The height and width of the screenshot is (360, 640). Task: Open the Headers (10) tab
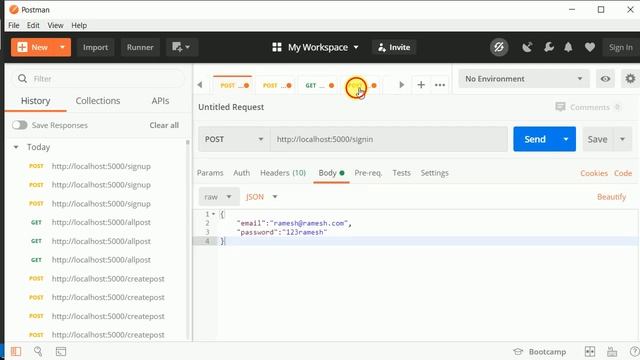283,173
